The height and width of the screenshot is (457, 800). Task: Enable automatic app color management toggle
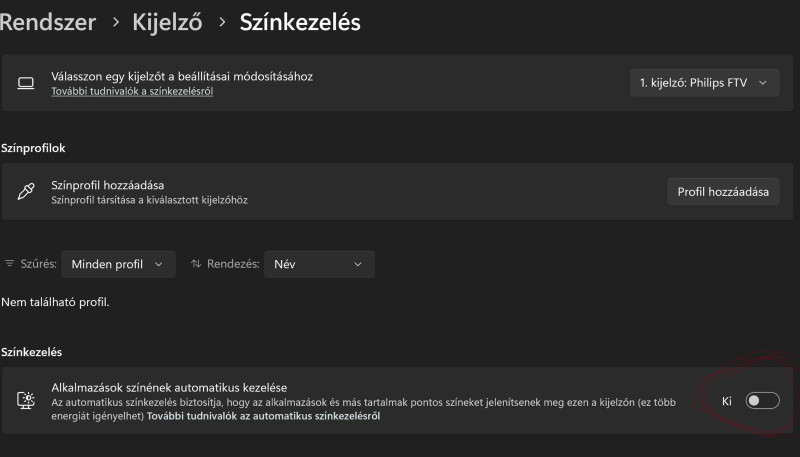point(762,401)
